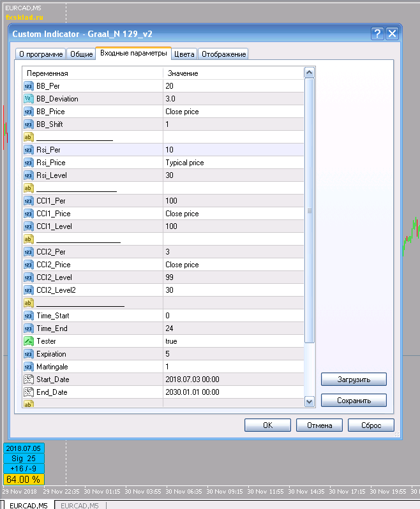The image size is (420, 509).
Task: Click the string icon above CCI1_Per
Action: click(29, 188)
